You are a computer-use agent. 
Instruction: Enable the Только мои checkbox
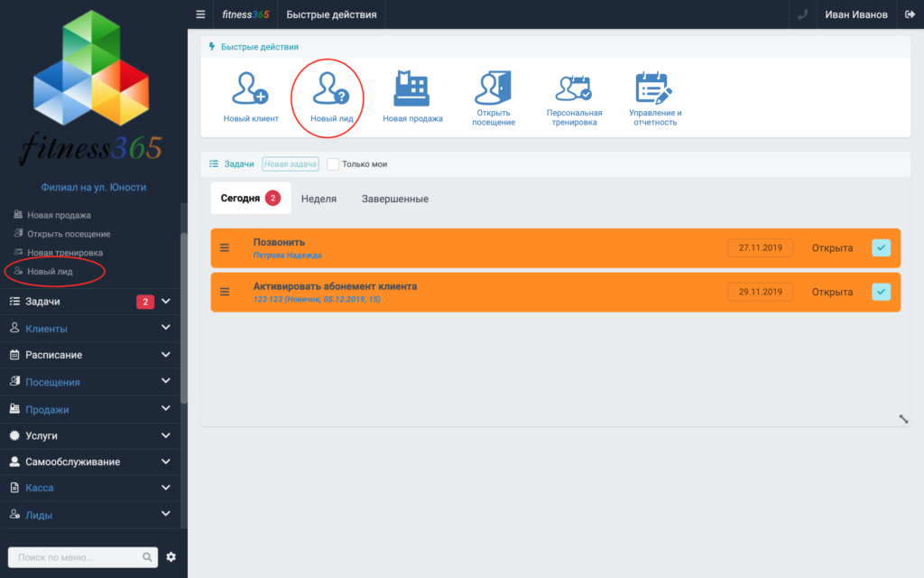click(x=333, y=164)
